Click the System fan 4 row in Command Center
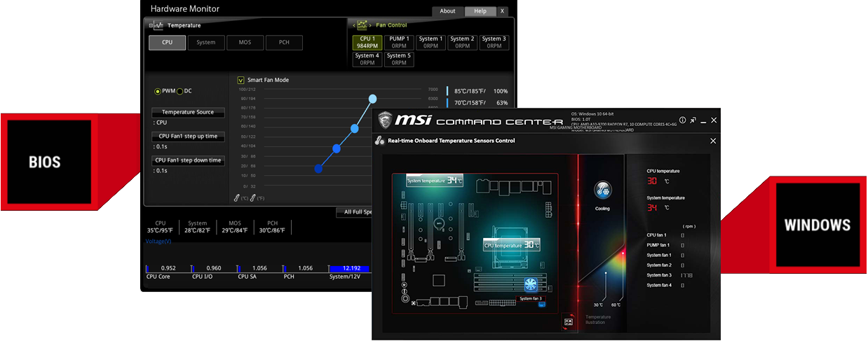This screenshot has width=868, height=341. (666, 285)
